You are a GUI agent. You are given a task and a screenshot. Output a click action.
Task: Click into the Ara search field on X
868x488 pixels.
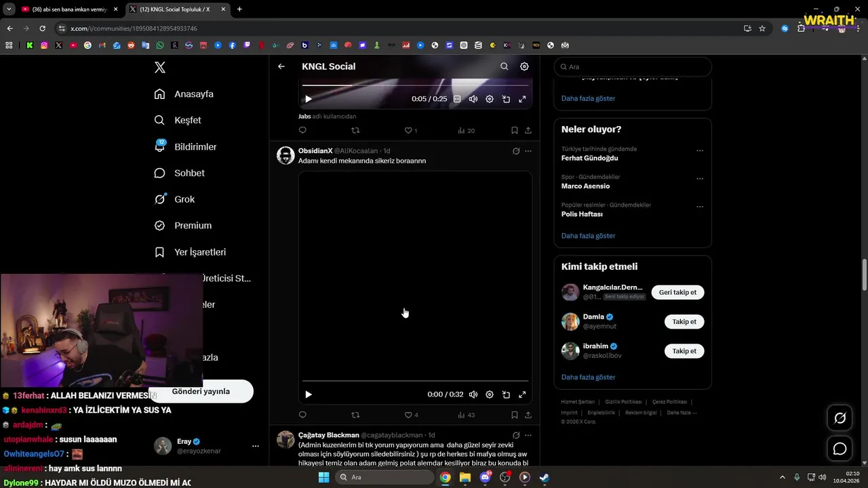coord(633,66)
